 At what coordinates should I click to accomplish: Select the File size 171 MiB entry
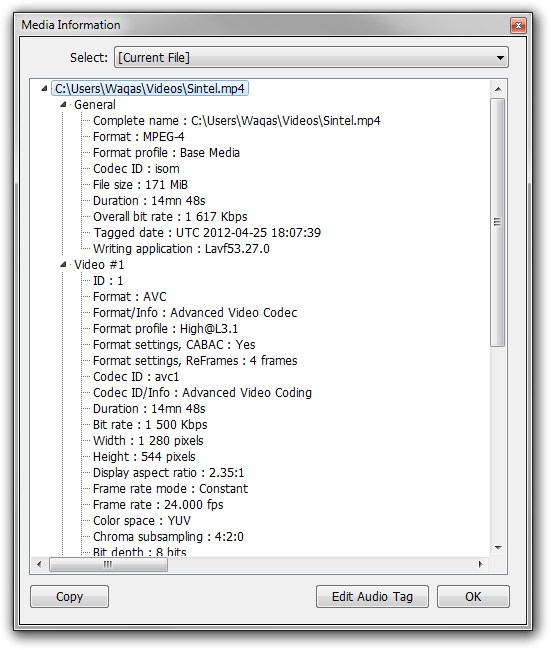140,184
